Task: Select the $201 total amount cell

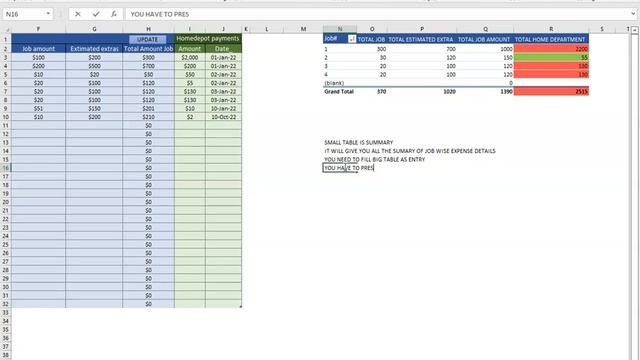Action: [149, 109]
